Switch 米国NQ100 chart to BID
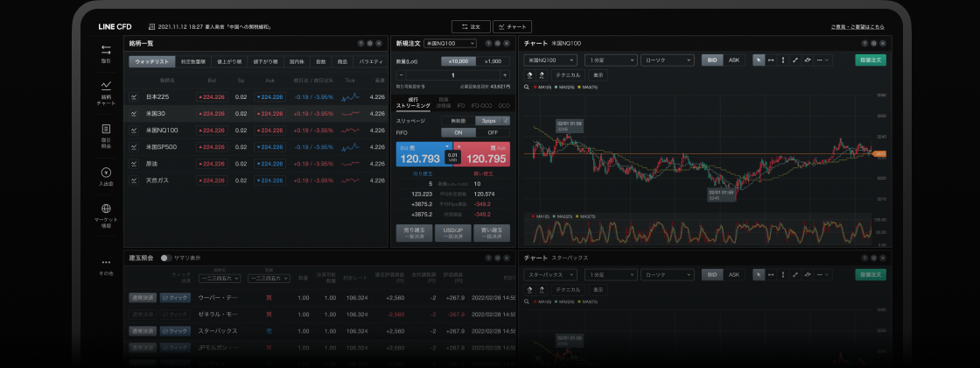 click(x=713, y=60)
